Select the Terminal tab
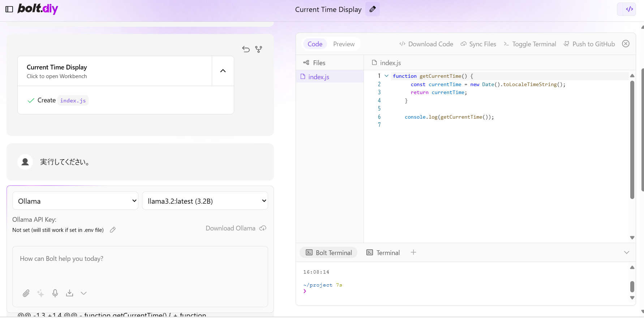The width and height of the screenshot is (644, 318). (x=383, y=253)
